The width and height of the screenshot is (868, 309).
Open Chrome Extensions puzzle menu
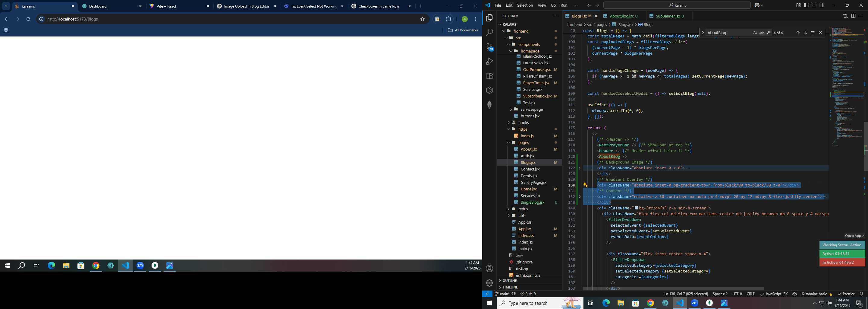click(448, 19)
